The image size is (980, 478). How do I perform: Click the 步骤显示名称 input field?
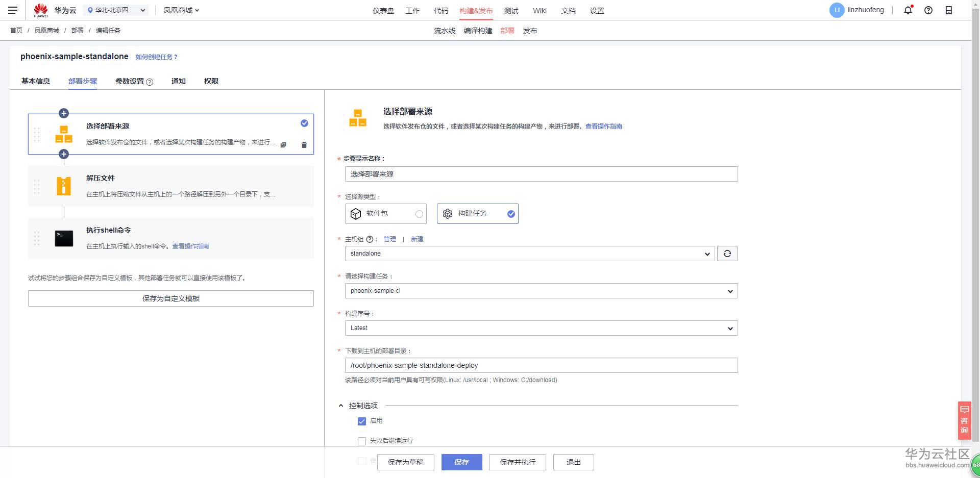pyautogui.click(x=542, y=174)
